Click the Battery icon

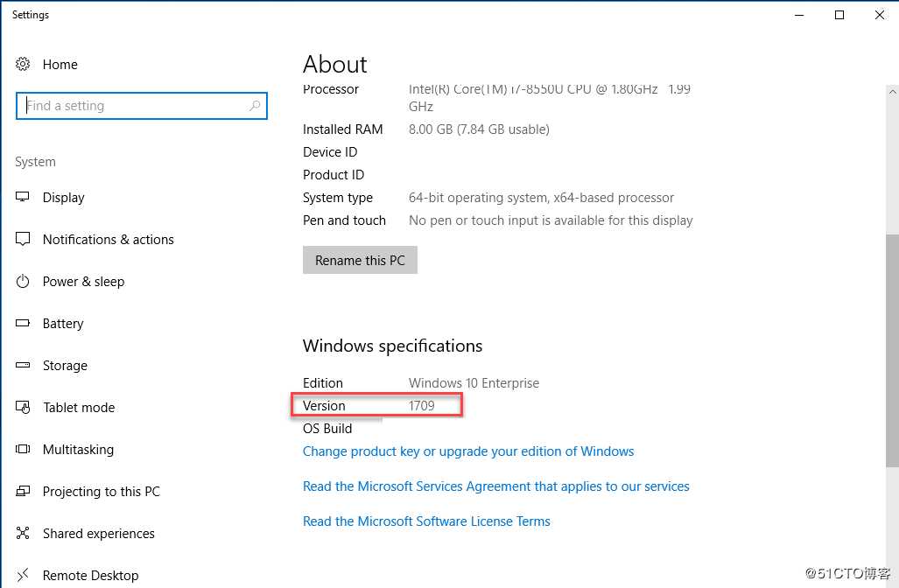click(23, 323)
